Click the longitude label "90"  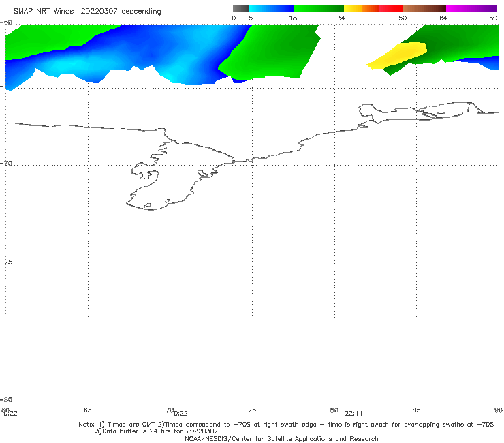tap(499, 410)
